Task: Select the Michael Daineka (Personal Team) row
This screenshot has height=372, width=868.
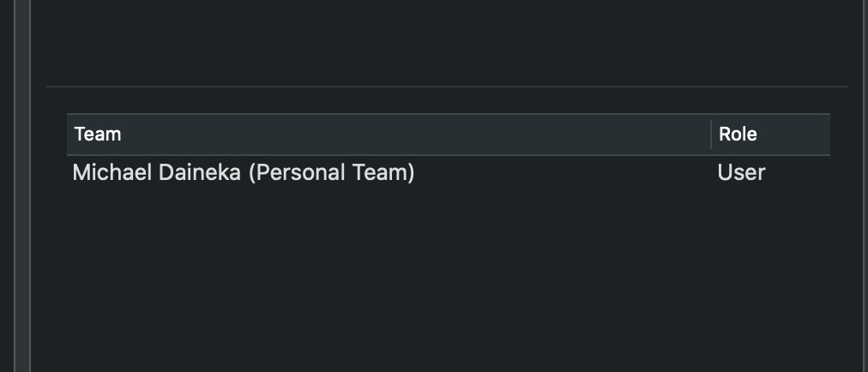Action: point(449,173)
